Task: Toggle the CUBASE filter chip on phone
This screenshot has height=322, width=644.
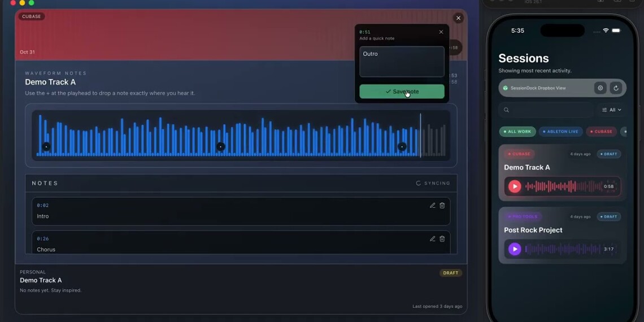Action: click(x=601, y=132)
